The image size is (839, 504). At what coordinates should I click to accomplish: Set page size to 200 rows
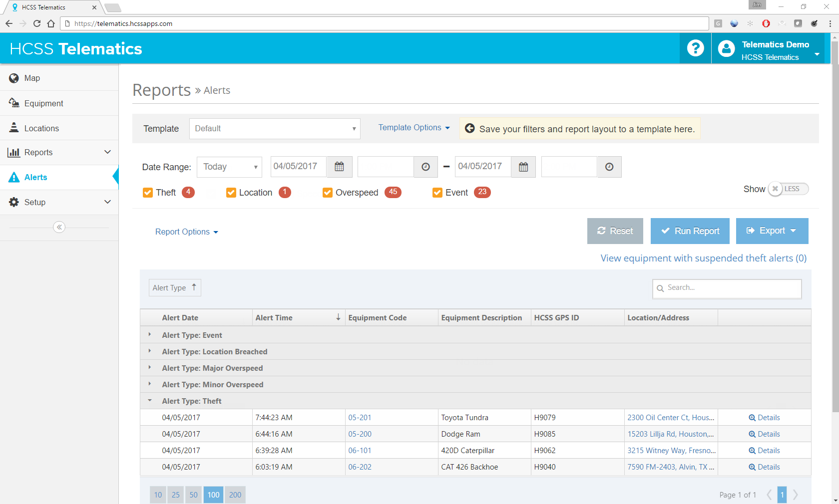pyautogui.click(x=235, y=495)
